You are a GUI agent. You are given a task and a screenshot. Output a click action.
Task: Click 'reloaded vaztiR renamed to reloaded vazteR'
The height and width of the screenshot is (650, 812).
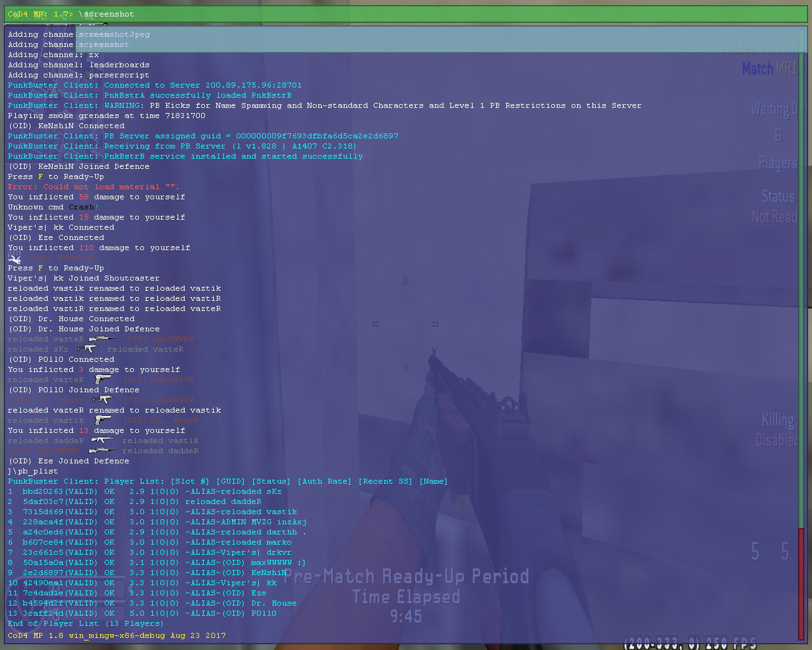coord(114,308)
